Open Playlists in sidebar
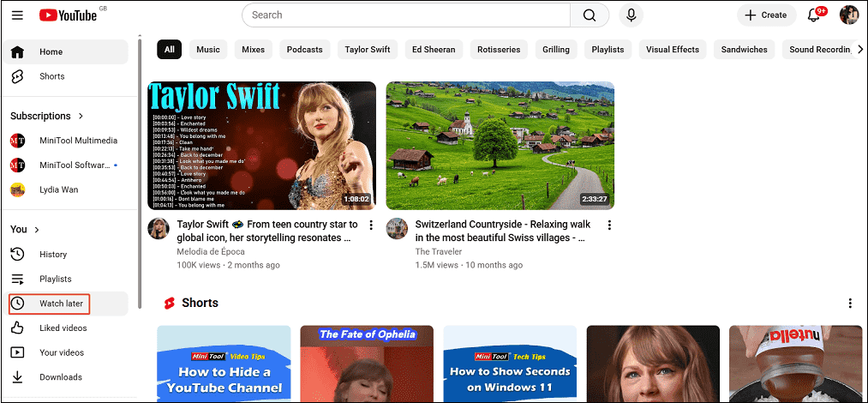 click(x=65, y=279)
